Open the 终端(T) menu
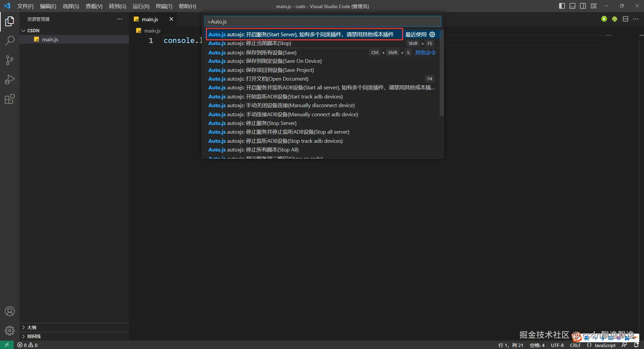The image size is (644, 349). 164,6
